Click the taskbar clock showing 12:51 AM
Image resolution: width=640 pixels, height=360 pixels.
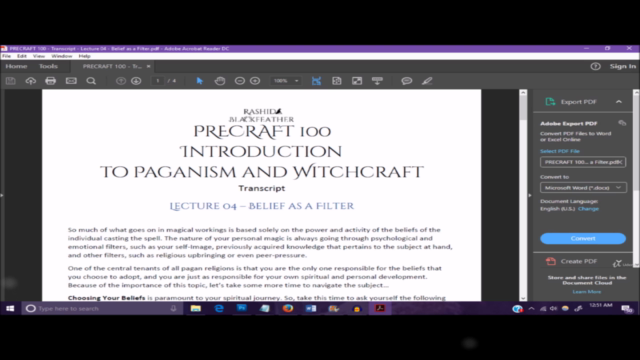pyautogui.click(x=601, y=305)
